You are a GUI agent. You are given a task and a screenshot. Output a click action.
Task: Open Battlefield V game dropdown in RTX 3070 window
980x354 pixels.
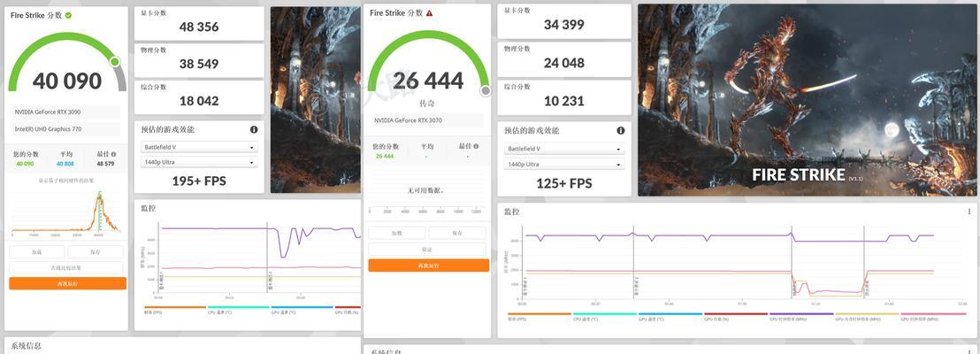pyautogui.click(x=564, y=149)
